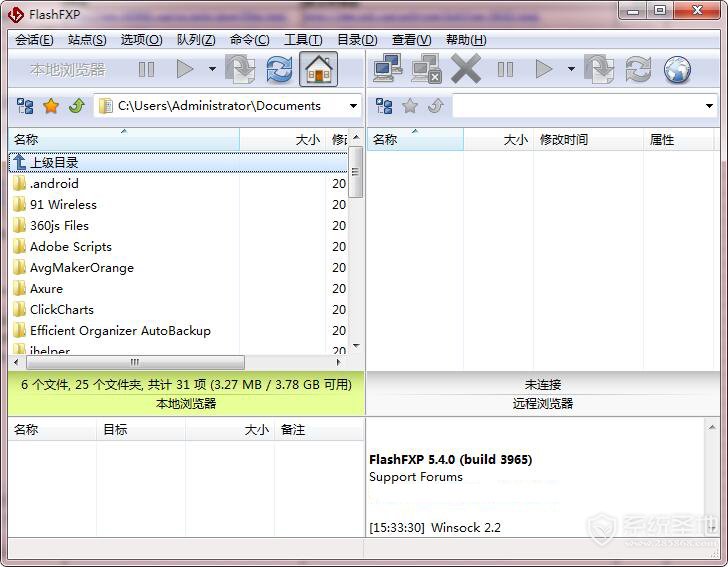Click the Abort X icon
The image size is (728, 567).
[x=466, y=69]
